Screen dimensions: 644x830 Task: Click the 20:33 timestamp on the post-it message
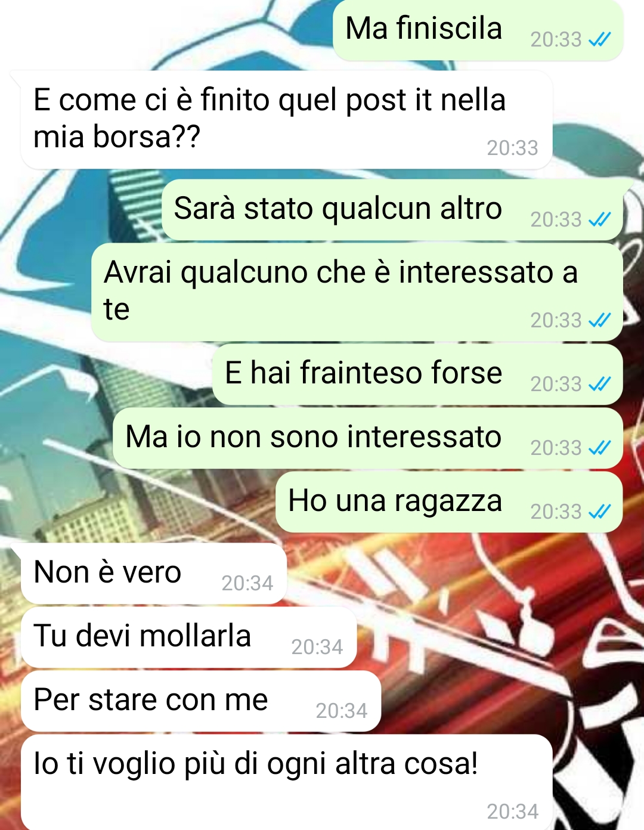click(x=513, y=148)
